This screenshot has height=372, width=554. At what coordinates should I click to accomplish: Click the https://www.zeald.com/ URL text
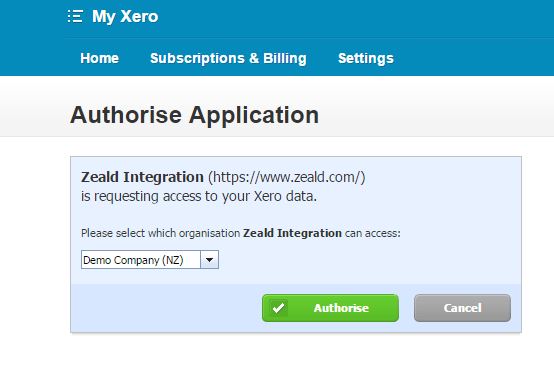click(287, 177)
